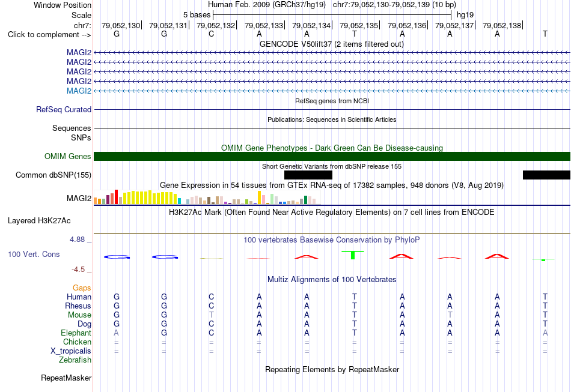
Task: Select the chr7: ruler label
Action: [82, 25]
